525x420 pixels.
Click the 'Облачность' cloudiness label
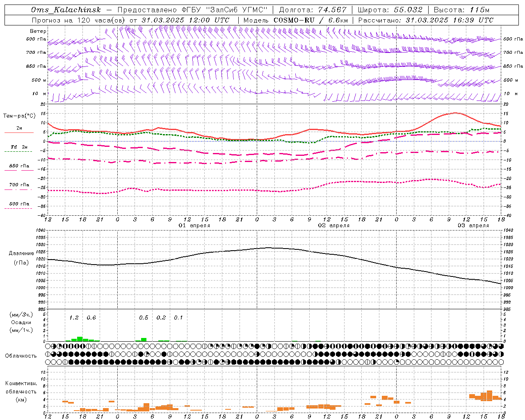pyautogui.click(x=21, y=356)
